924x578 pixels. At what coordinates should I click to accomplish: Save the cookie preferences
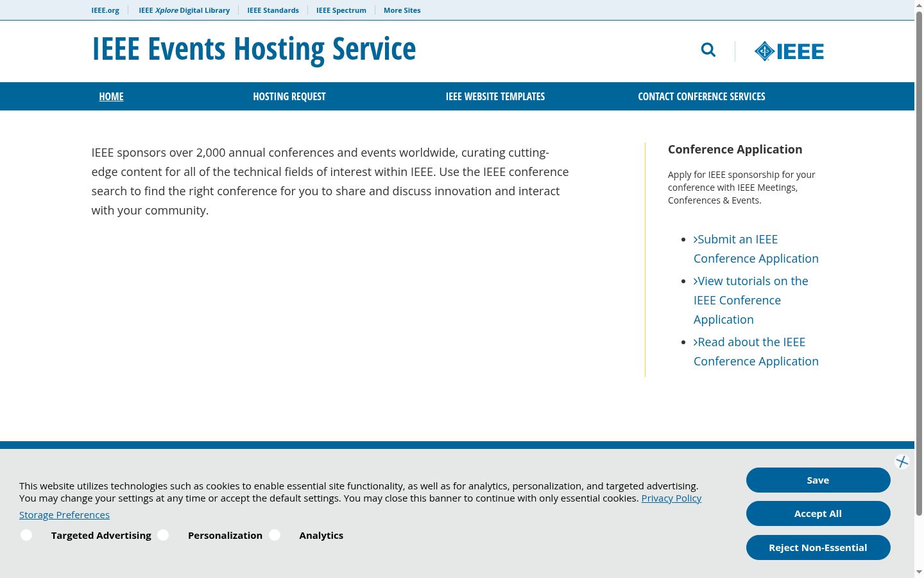pyautogui.click(x=818, y=480)
